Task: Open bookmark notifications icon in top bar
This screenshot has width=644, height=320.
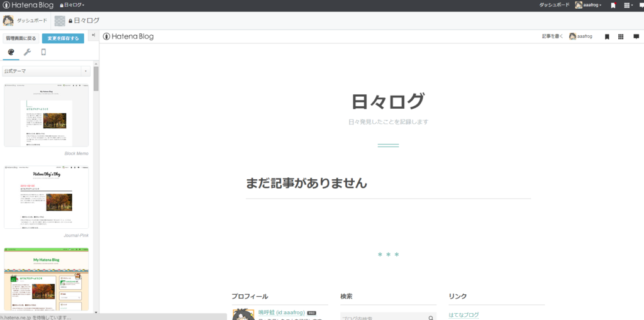Action: (613, 5)
